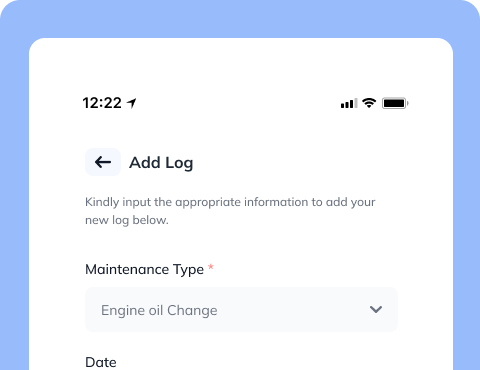Go back from the Add Log screen
The image size is (480, 370).
pos(103,162)
